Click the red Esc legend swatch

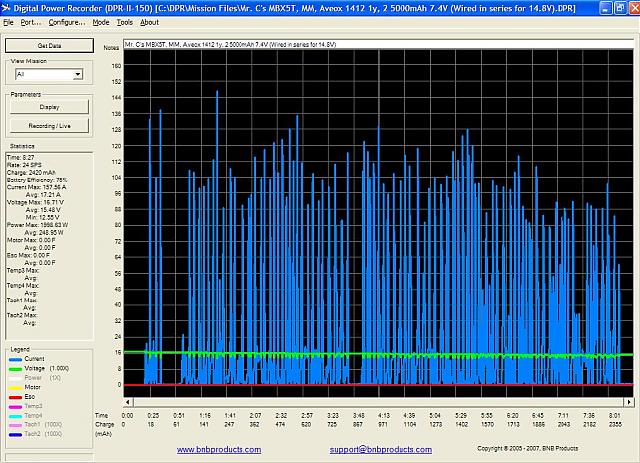(x=13, y=397)
